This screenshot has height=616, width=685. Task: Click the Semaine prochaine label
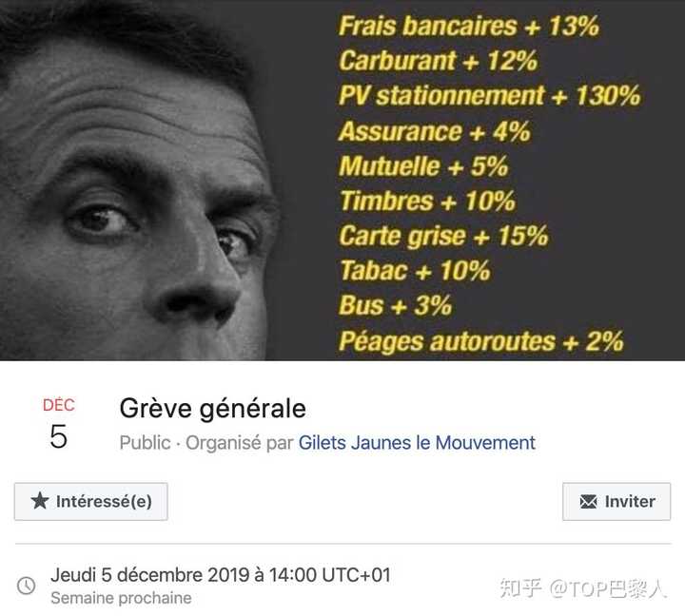[121, 598]
